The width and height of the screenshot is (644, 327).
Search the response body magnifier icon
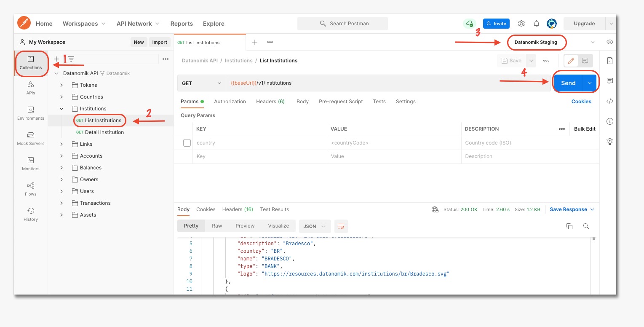click(x=586, y=226)
